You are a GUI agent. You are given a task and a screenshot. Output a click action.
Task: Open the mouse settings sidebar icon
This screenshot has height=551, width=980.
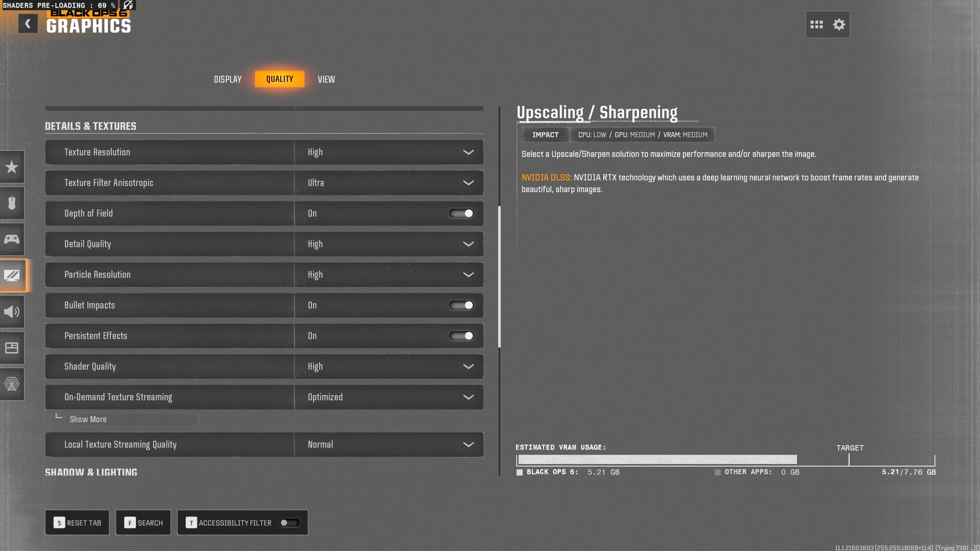pos(12,203)
